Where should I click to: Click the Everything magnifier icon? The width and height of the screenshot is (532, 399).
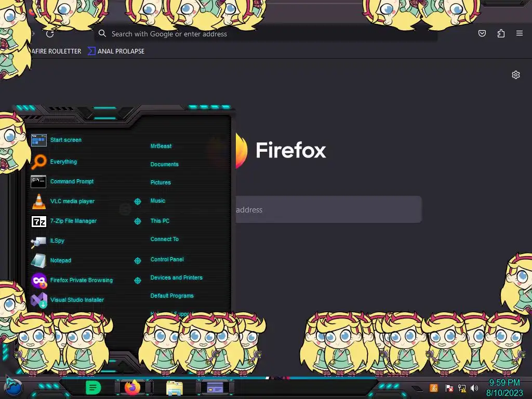tap(38, 162)
